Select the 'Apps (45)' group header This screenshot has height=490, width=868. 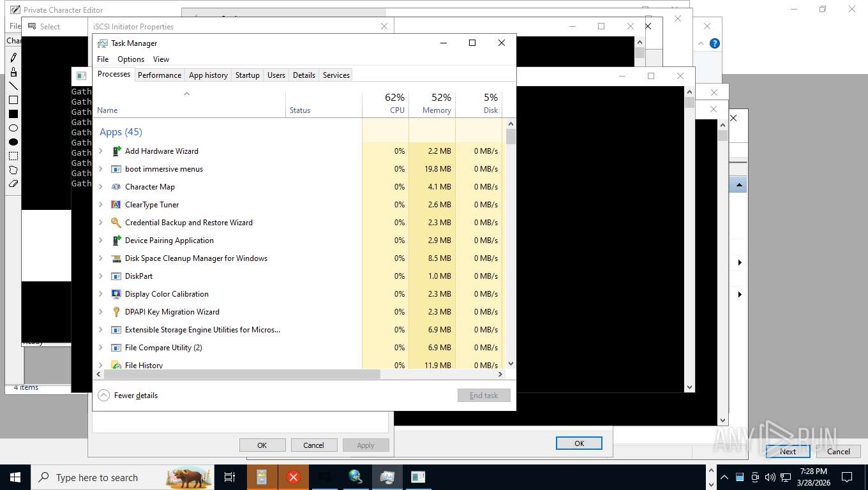coord(121,132)
